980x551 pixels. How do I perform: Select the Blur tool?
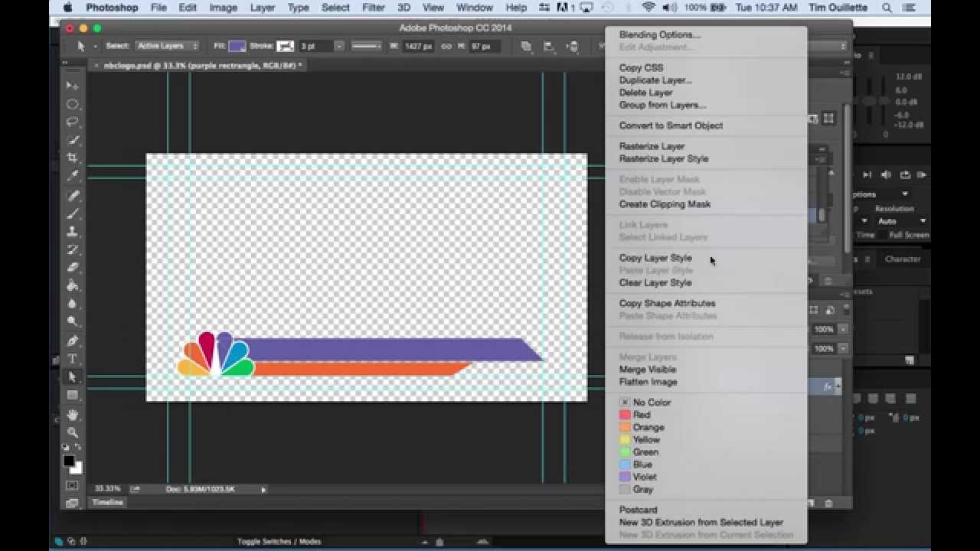(x=73, y=304)
